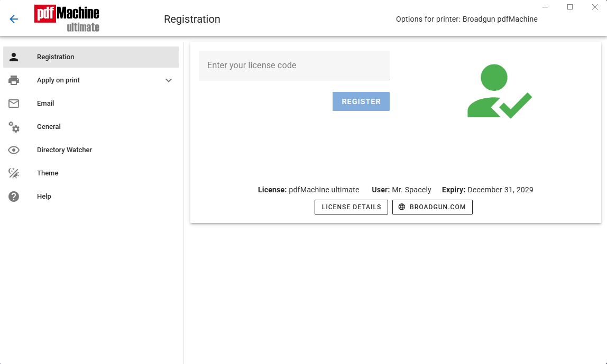Click the eye icon for Directory Watcher
Viewport: 607px width, 364px height.
14,150
